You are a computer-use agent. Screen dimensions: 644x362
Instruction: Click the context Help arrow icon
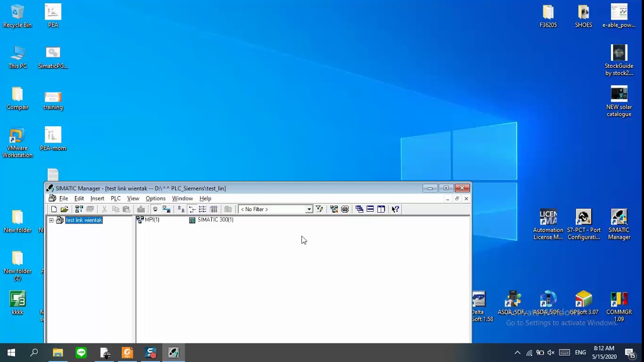tap(395, 209)
